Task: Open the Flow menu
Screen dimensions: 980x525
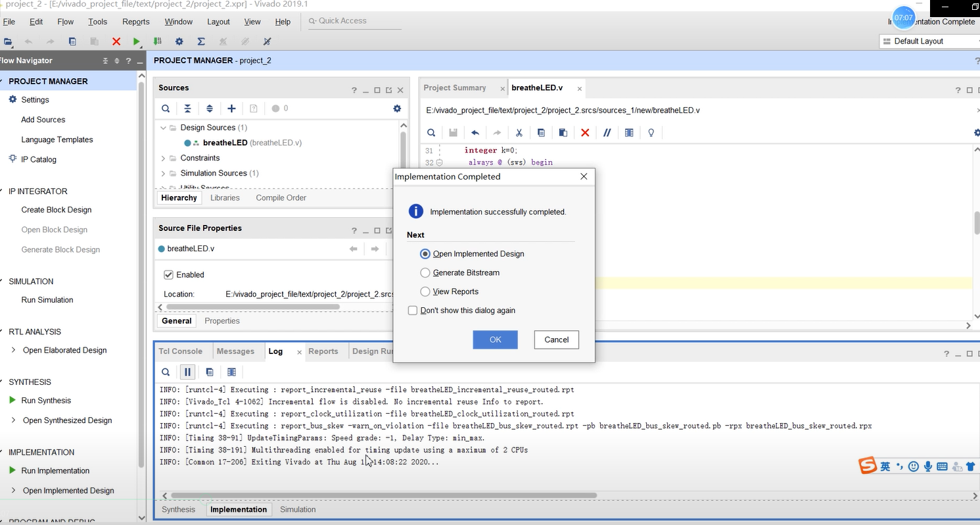Action: (x=66, y=22)
